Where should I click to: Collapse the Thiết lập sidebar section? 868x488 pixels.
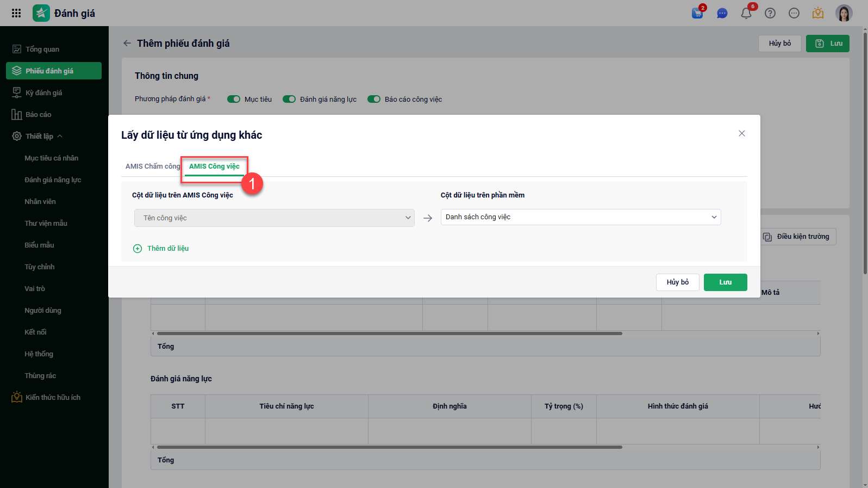[60, 136]
